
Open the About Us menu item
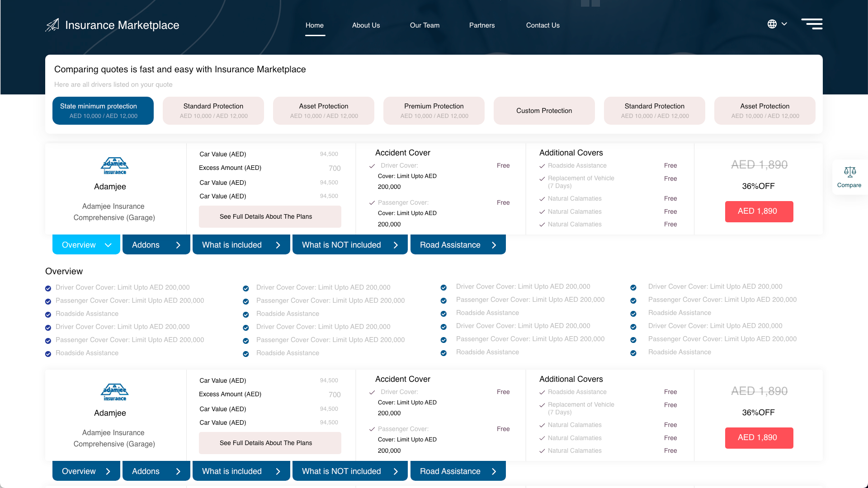366,25
